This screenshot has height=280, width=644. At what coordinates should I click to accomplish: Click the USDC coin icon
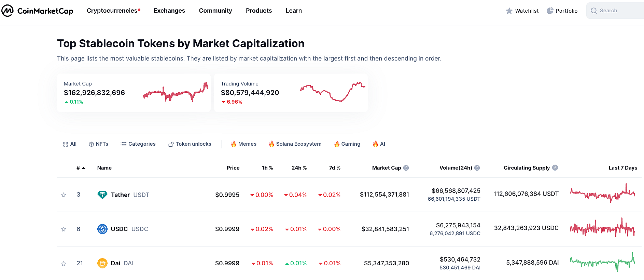pyautogui.click(x=102, y=229)
